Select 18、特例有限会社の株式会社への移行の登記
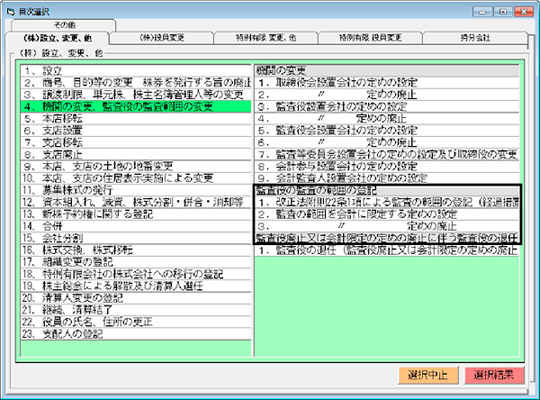 (136, 274)
